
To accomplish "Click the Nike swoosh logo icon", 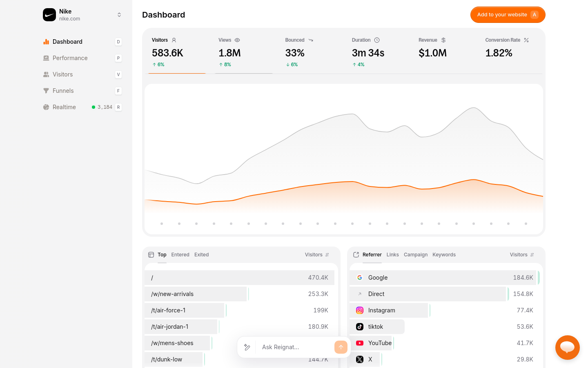I will [x=49, y=15].
